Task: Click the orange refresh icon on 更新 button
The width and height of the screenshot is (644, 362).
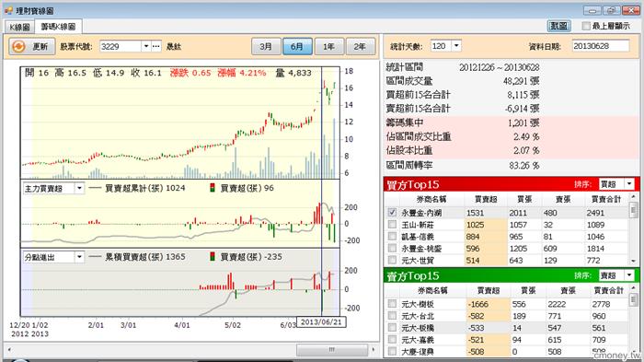Action: coord(19,46)
